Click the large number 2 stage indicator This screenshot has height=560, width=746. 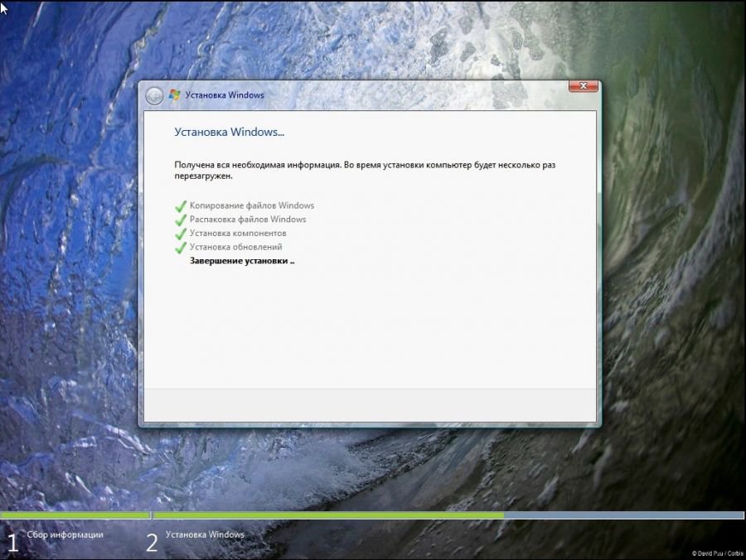152,543
